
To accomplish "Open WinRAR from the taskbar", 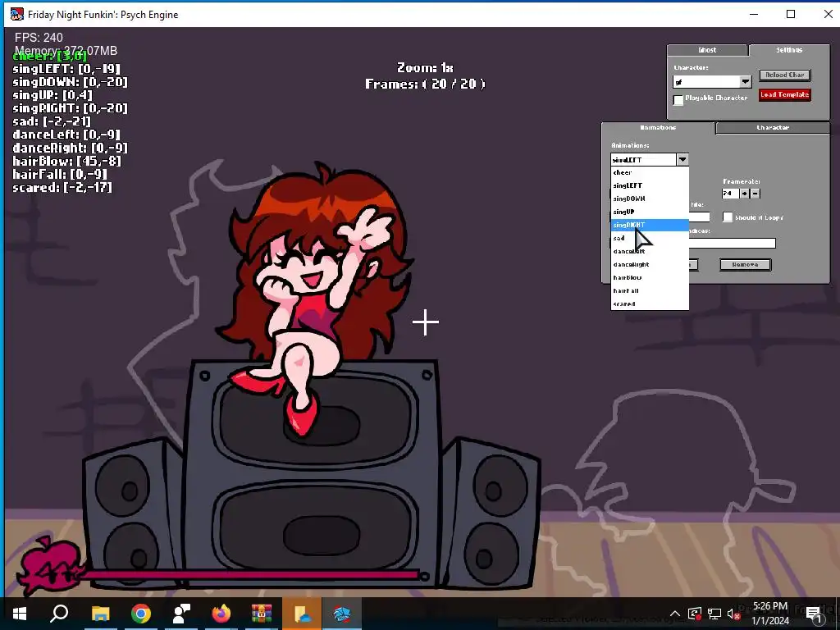I will pos(262,614).
